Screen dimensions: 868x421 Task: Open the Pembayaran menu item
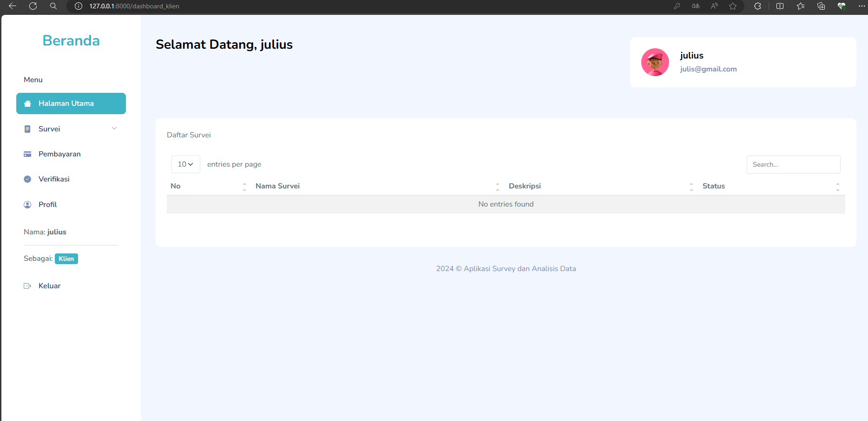coord(59,154)
